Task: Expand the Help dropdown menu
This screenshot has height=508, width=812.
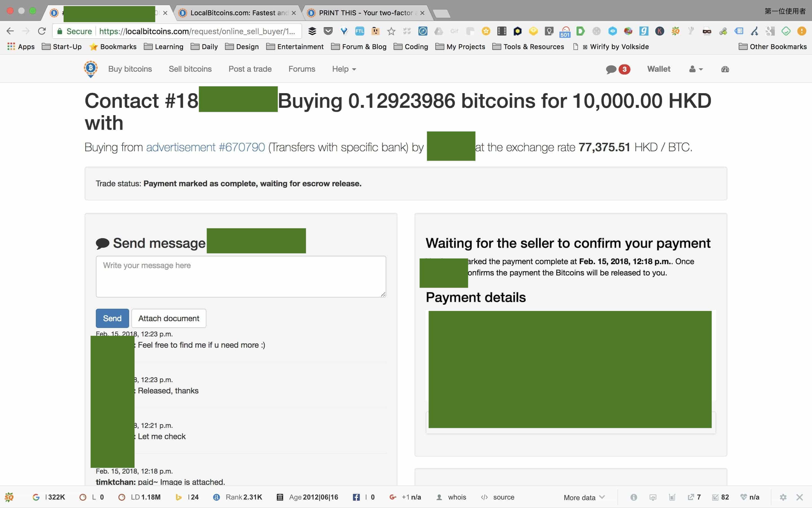Action: tap(344, 69)
